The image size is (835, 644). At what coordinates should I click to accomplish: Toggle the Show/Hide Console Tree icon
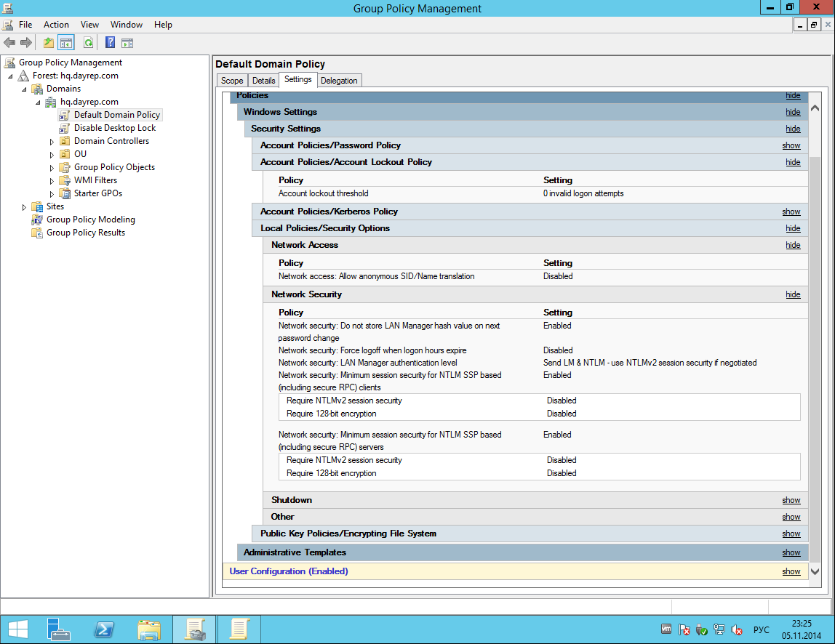tap(66, 43)
